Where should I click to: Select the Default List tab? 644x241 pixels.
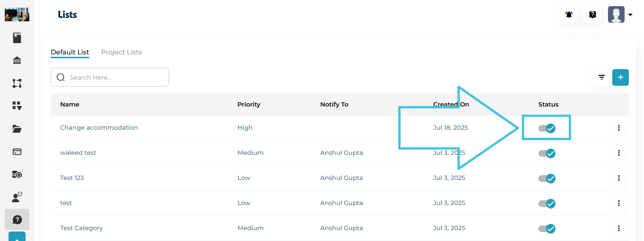click(70, 52)
